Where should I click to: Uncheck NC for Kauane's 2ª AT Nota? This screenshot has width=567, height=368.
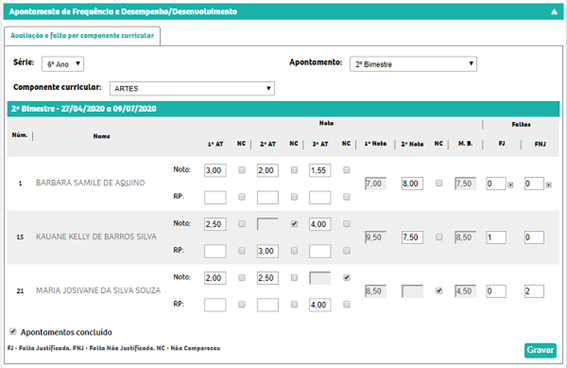pyautogui.click(x=294, y=223)
